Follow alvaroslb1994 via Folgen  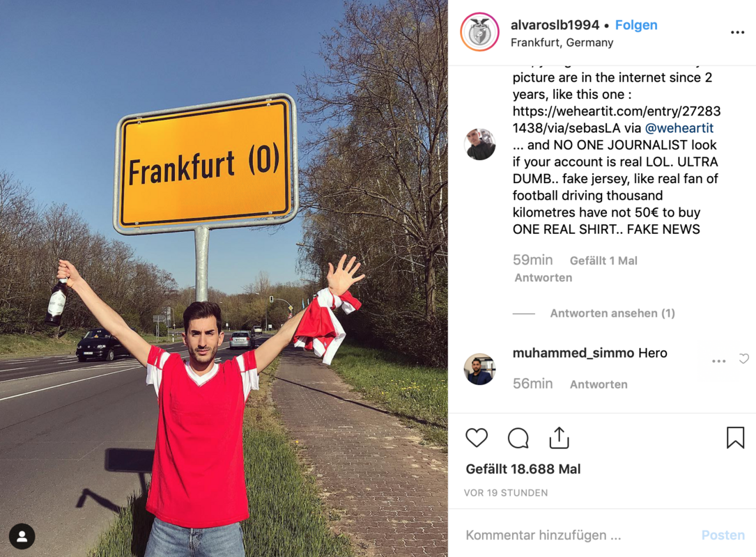coord(636,25)
